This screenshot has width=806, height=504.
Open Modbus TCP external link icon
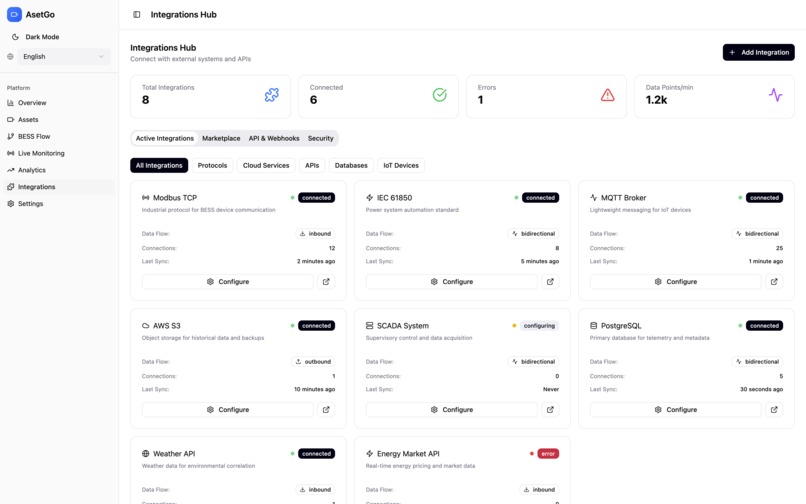coord(326,282)
